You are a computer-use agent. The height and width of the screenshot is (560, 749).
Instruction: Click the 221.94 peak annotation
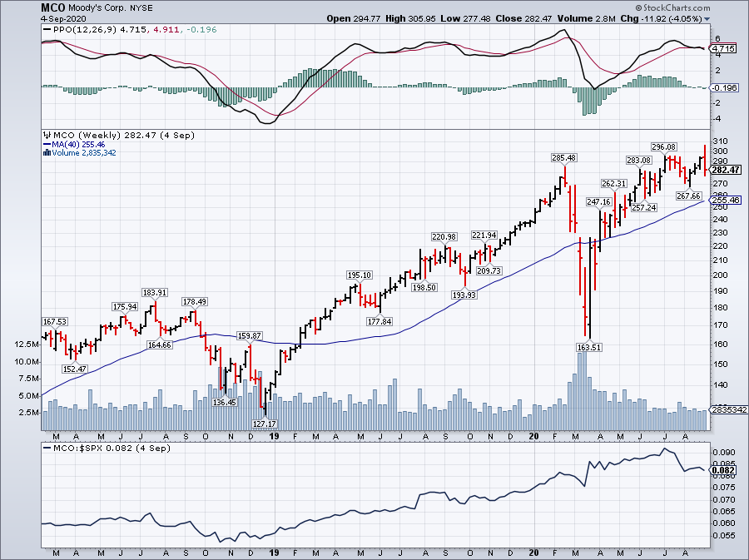pyautogui.click(x=484, y=235)
